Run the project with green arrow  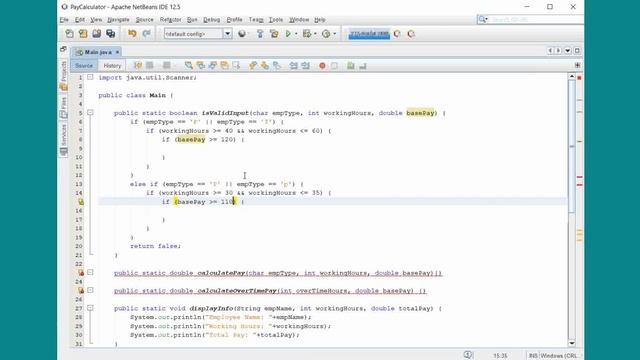tap(288, 34)
